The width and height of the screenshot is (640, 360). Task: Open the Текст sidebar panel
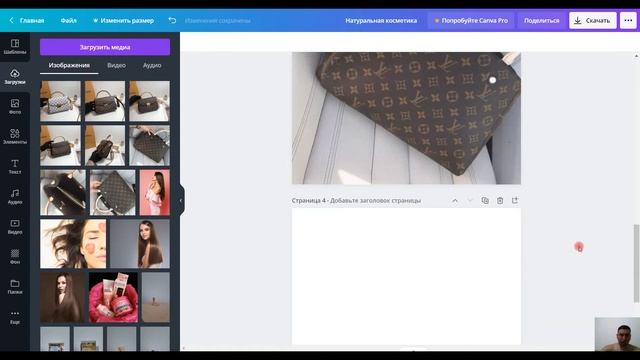(15, 167)
